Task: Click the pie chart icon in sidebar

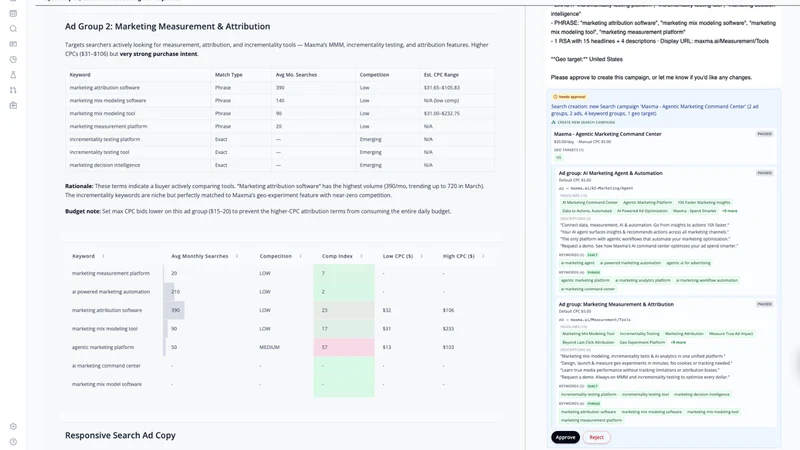Action: 13,59
